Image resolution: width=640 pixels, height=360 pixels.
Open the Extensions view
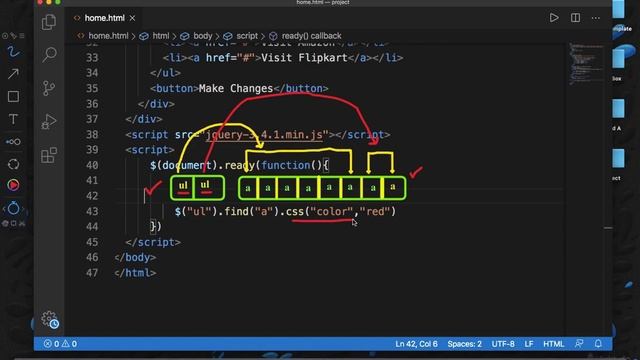click(x=49, y=155)
